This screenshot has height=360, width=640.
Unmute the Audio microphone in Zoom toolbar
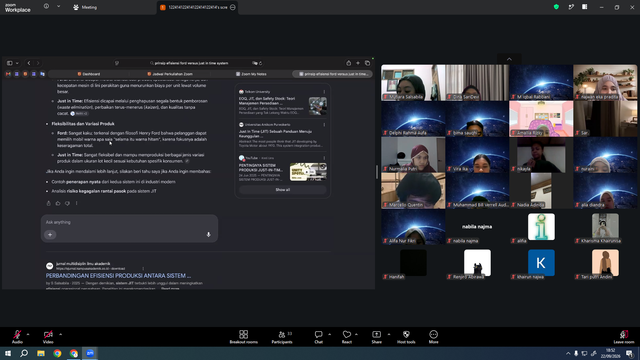pos(17,336)
